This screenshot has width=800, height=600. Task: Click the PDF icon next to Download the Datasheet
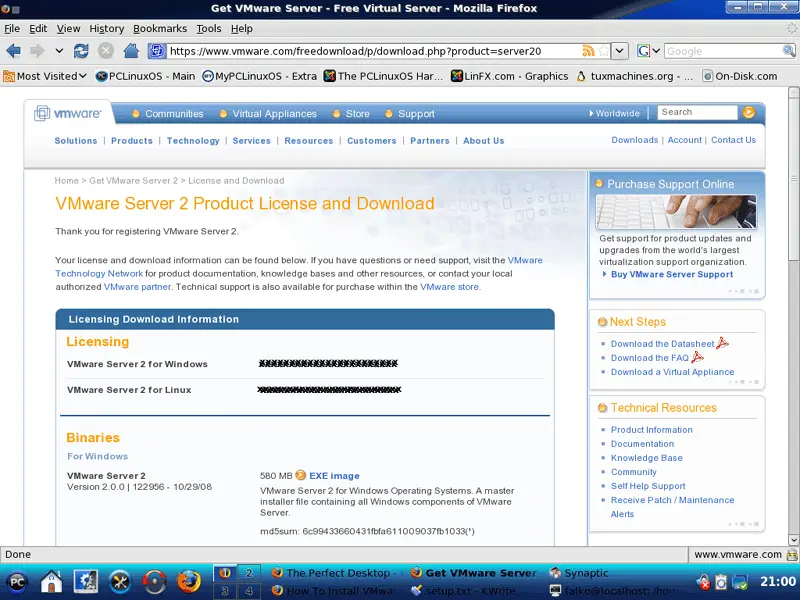pyautogui.click(x=722, y=343)
